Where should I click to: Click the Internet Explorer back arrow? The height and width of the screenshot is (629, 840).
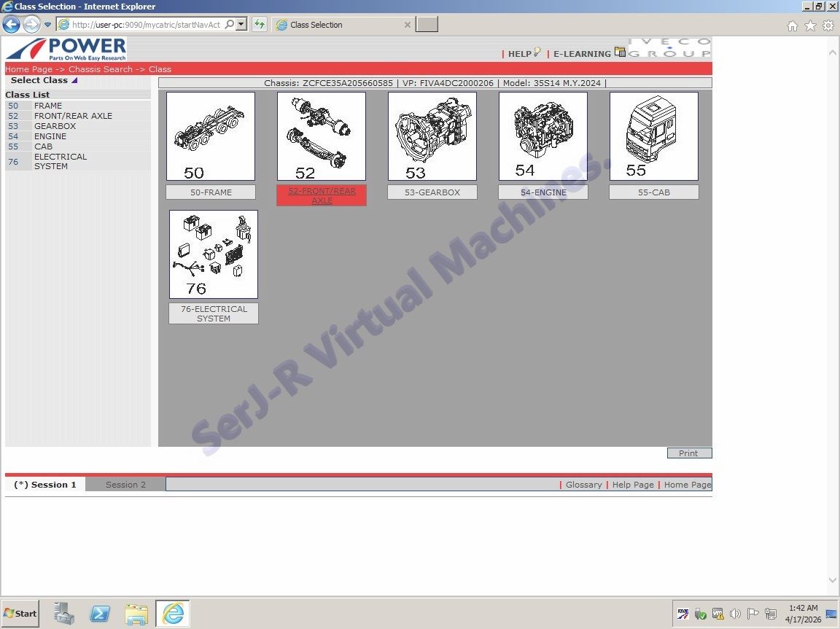[11, 25]
